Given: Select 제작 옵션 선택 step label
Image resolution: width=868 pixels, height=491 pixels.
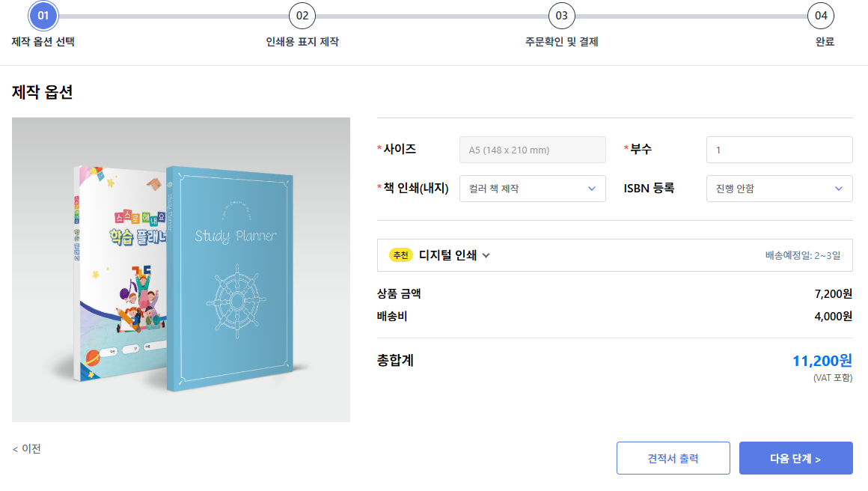Looking at the screenshot, I should (x=43, y=42).
